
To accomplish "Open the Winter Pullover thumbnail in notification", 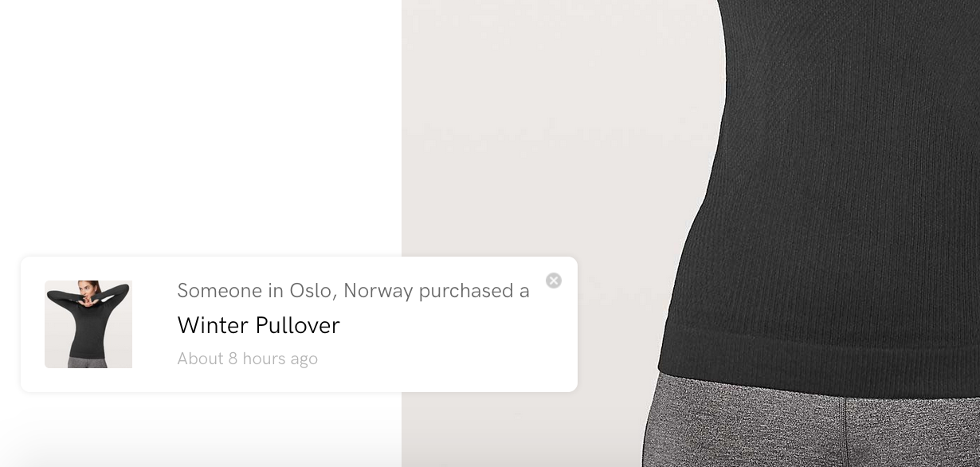I will coord(88,324).
